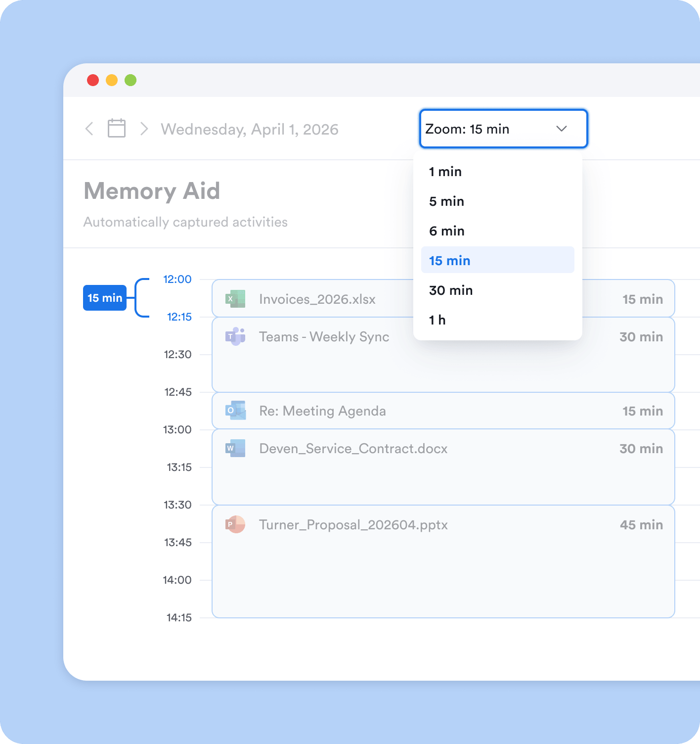Minimize the window with the yellow button
This screenshot has height=744, width=700.
coord(112,80)
